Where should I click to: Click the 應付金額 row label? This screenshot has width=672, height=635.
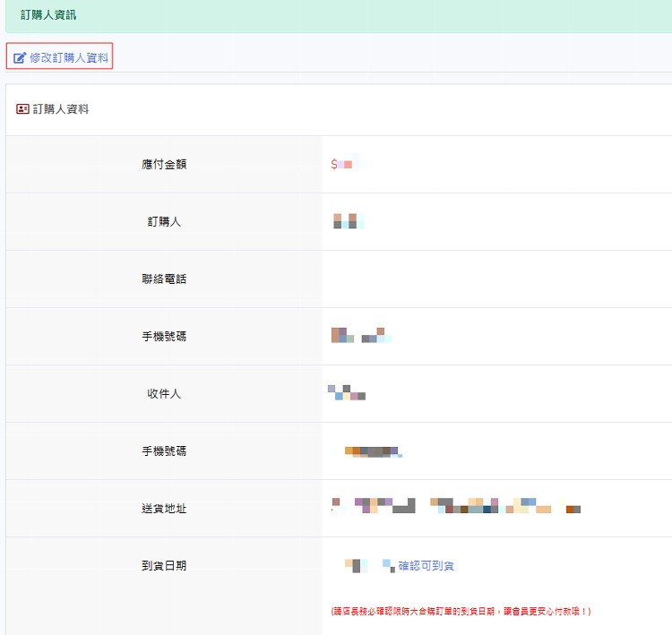164,165
